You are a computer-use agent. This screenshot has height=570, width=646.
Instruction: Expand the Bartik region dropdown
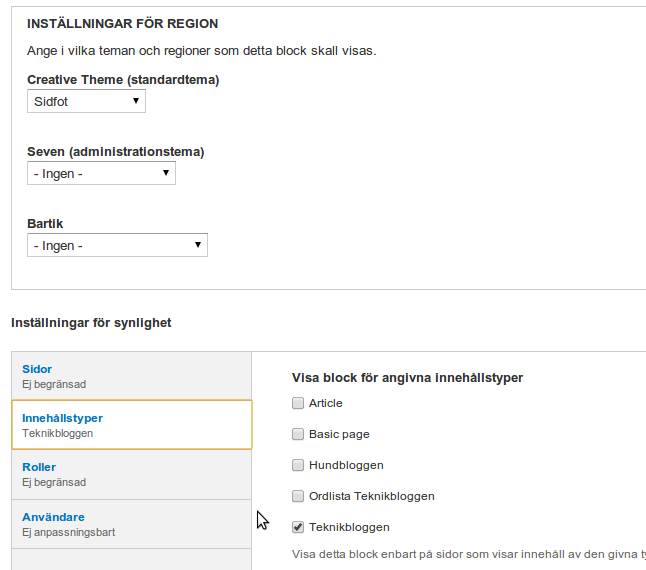[x=117, y=245]
